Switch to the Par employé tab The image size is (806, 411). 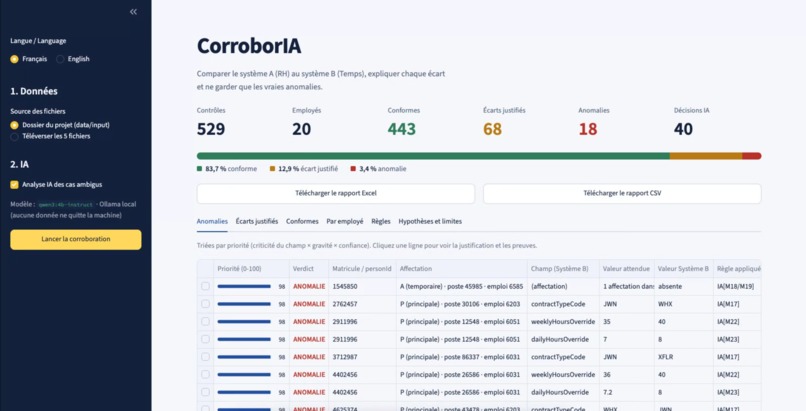pos(344,221)
